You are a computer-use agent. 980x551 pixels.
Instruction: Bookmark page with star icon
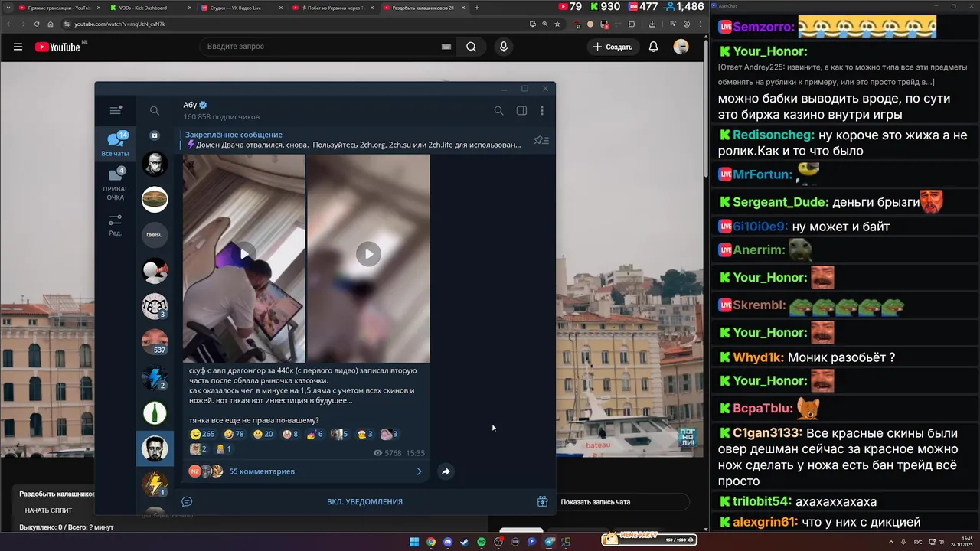coord(557,24)
